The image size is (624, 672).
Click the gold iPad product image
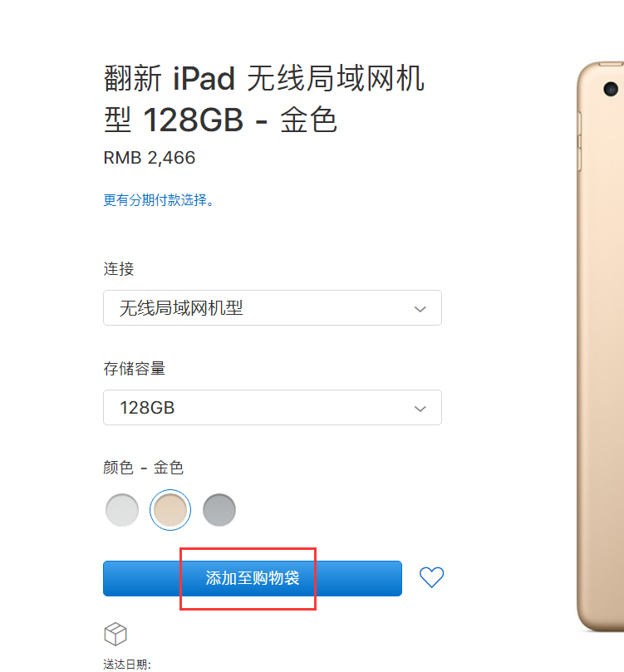pos(600,346)
